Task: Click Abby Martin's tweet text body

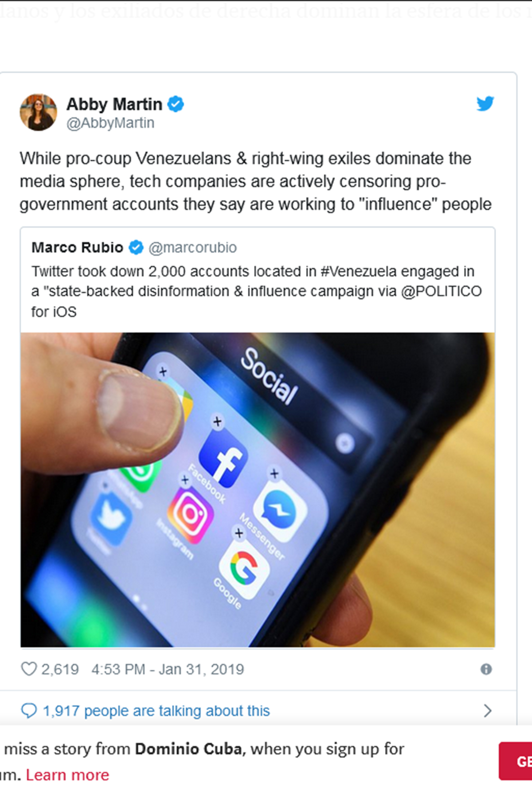Action: tap(255, 181)
